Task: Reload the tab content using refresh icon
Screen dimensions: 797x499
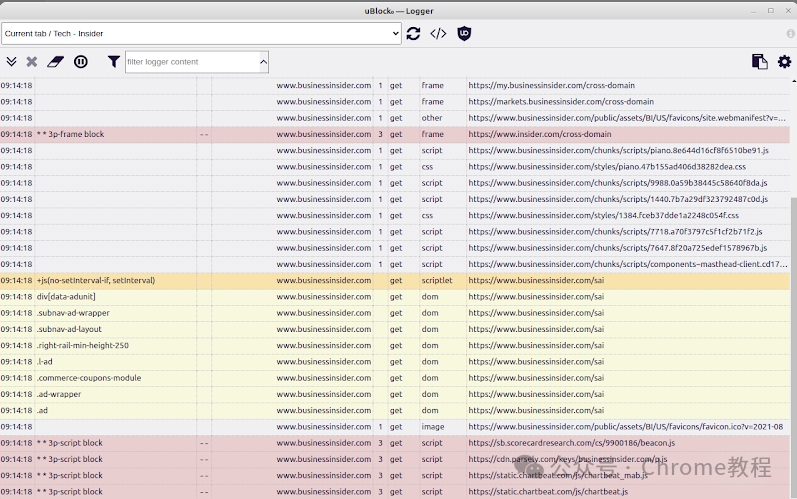Action: click(413, 34)
